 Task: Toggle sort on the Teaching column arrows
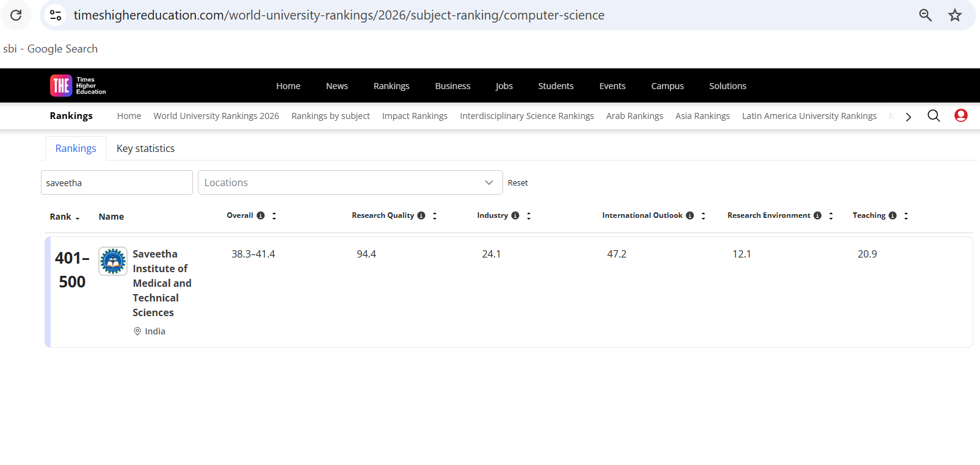click(906, 215)
